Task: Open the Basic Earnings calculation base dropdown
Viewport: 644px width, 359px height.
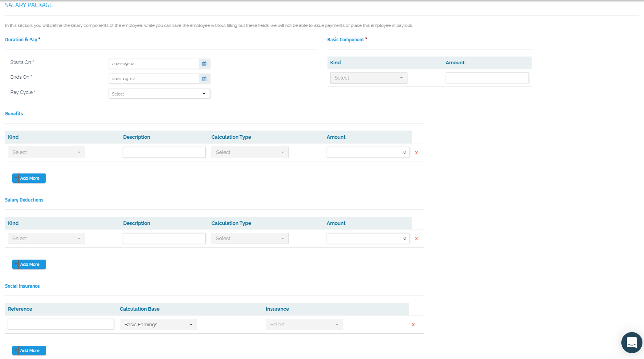Action: click(x=158, y=325)
